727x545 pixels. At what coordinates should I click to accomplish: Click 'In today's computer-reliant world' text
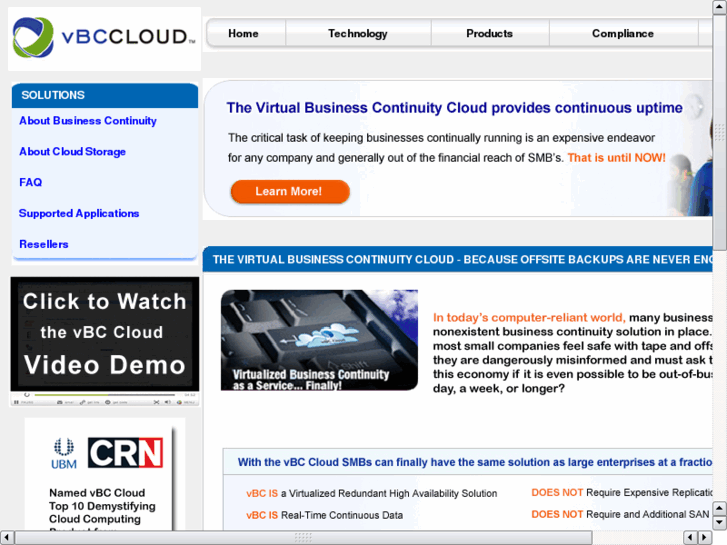pos(529,318)
